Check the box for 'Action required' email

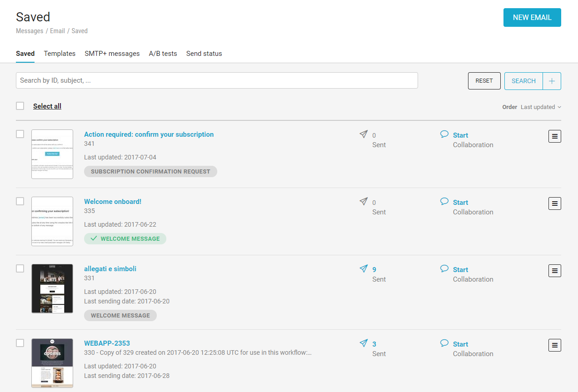(x=20, y=134)
